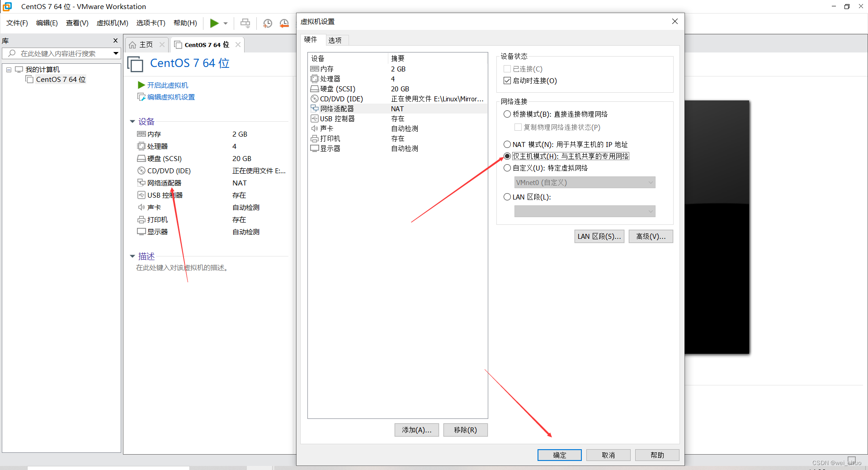Click 处理器 icon in main window device list
The height and width of the screenshot is (470, 868).
point(142,146)
